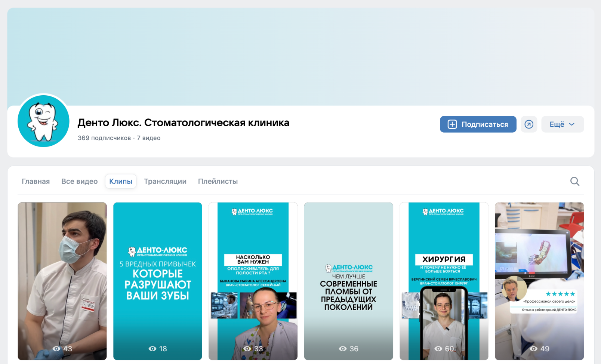Click the channel title Денто Люкс

click(x=184, y=123)
